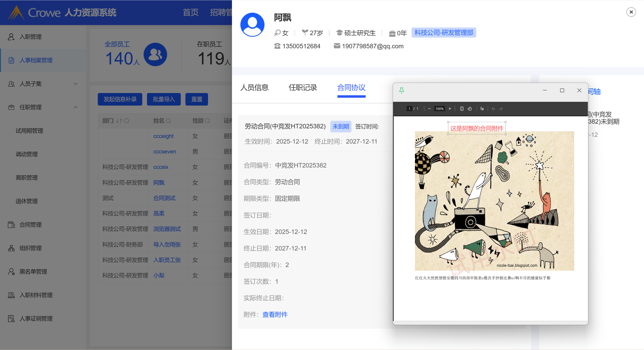Open the 合同管理 sidebar item
The width and height of the screenshot is (644, 350).
click(30, 225)
